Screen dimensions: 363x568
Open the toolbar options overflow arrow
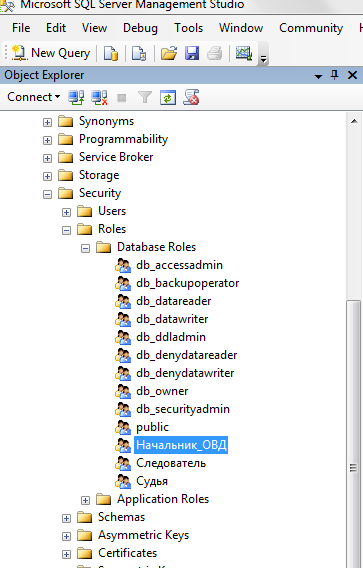pyautogui.click(x=264, y=59)
